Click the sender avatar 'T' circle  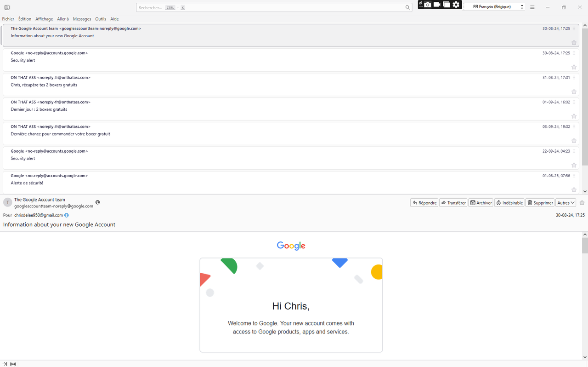click(7, 202)
